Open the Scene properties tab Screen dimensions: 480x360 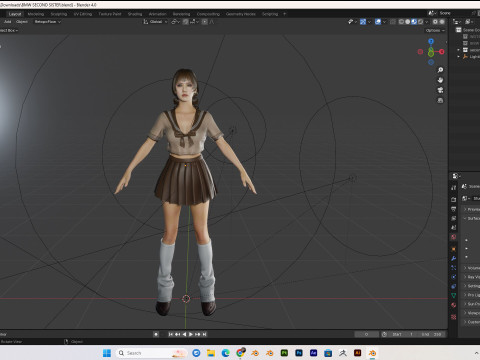tap(453, 228)
